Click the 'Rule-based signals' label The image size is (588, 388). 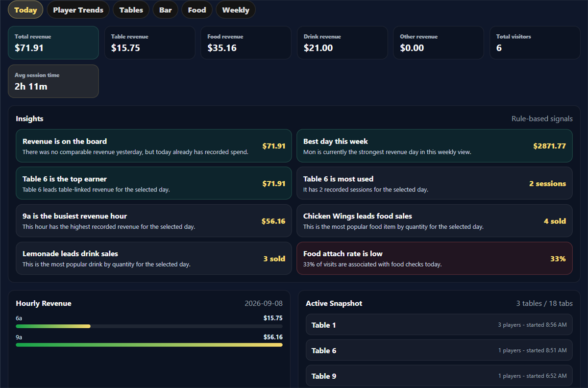pos(542,119)
